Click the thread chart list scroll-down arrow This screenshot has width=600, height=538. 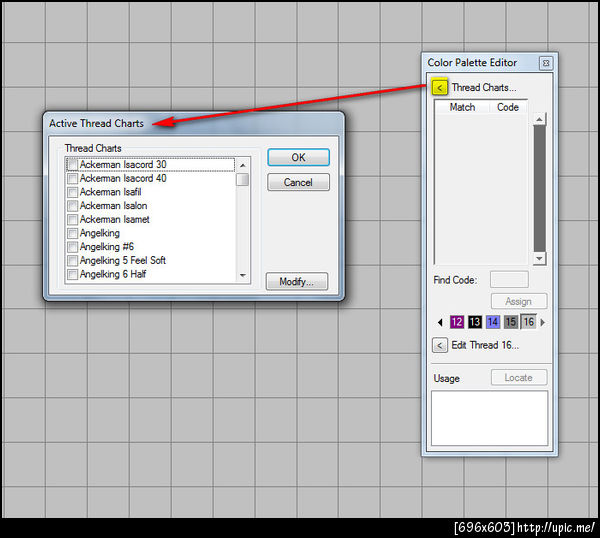(243, 276)
